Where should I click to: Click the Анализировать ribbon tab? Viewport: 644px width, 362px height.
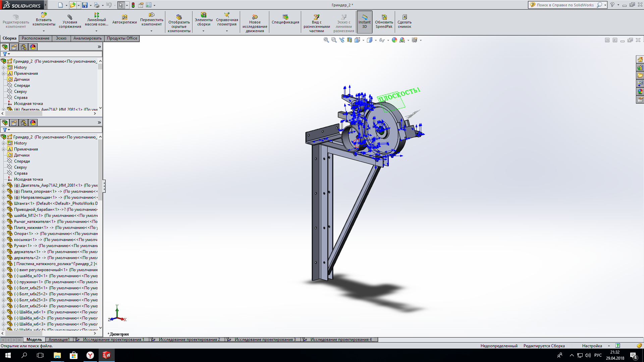[x=87, y=38]
